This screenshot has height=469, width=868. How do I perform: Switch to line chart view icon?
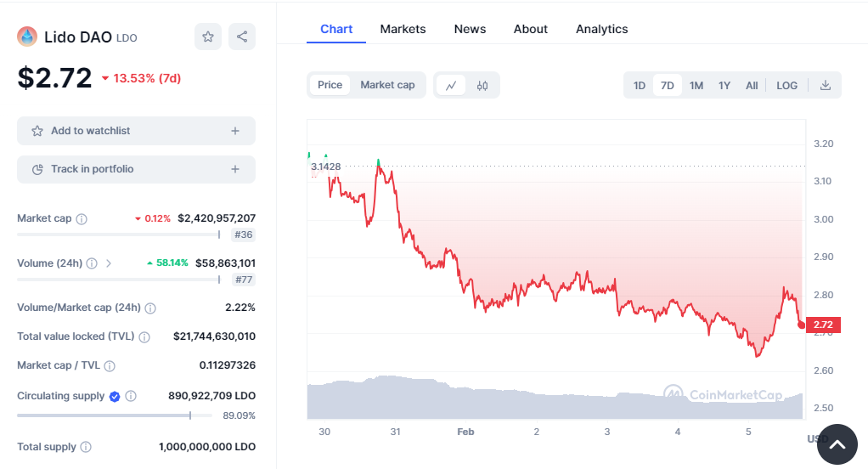click(x=451, y=85)
